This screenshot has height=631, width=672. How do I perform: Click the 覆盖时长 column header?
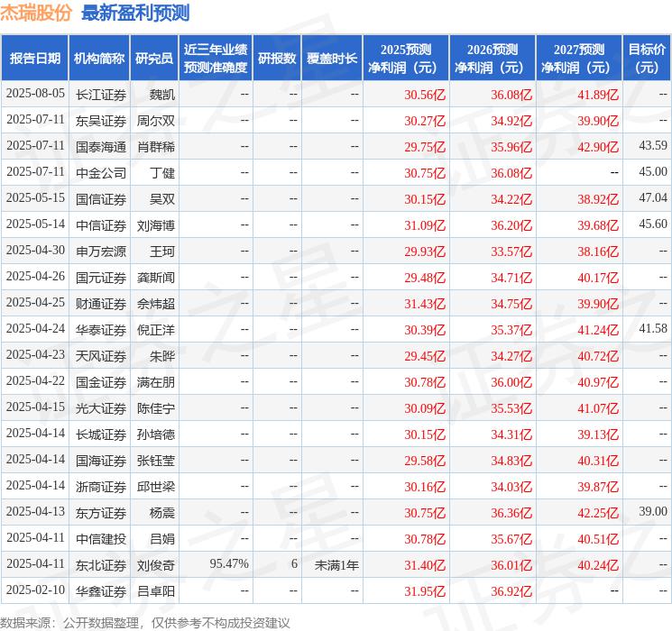click(x=332, y=59)
